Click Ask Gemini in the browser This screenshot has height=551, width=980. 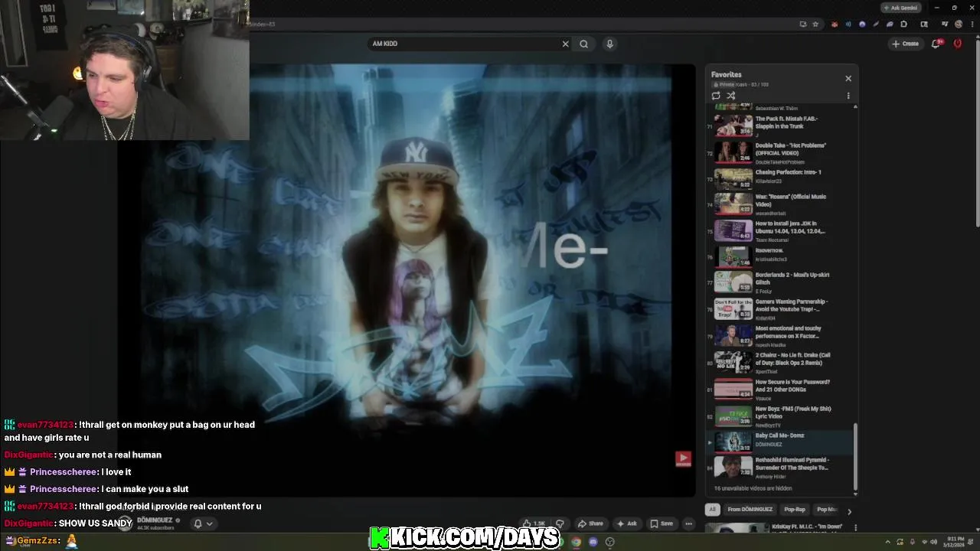[900, 8]
